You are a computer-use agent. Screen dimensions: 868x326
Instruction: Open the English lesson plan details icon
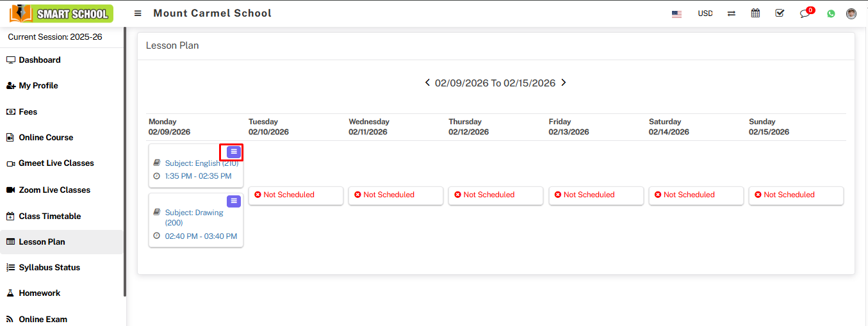[234, 152]
